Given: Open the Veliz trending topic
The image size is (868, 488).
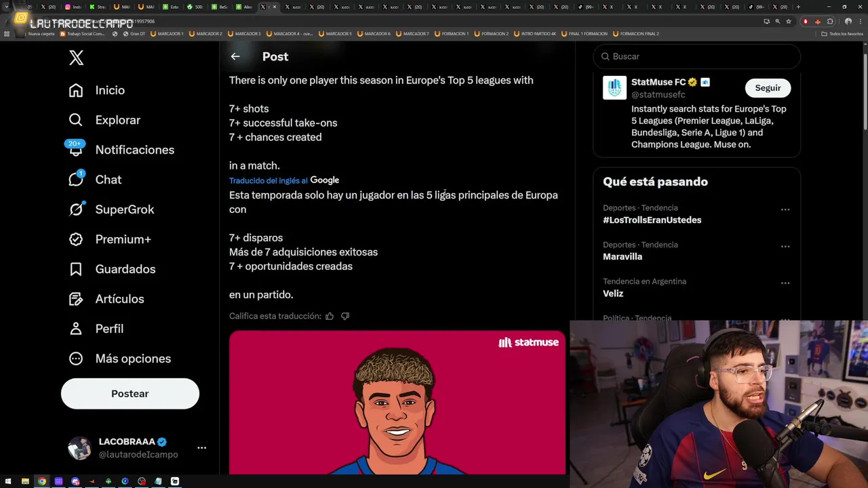Looking at the screenshot, I should click(613, 293).
